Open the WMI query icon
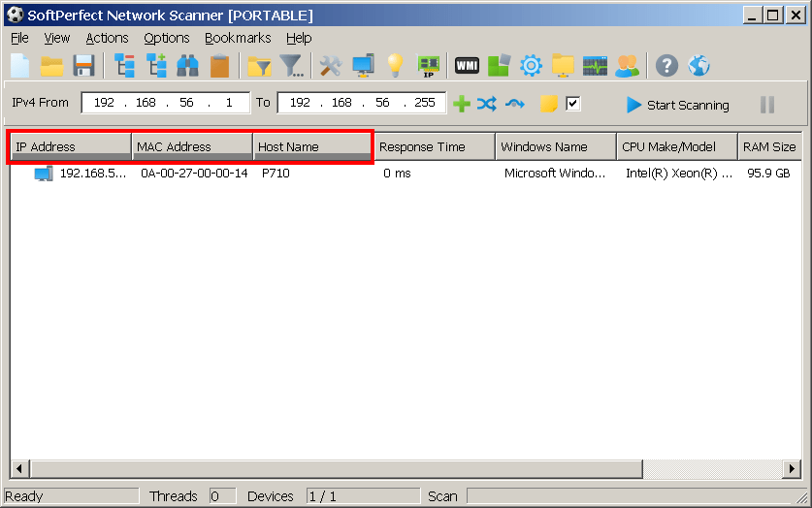Image resolution: width=812 pixels, height=508 pixels. [x=467, y=66]
